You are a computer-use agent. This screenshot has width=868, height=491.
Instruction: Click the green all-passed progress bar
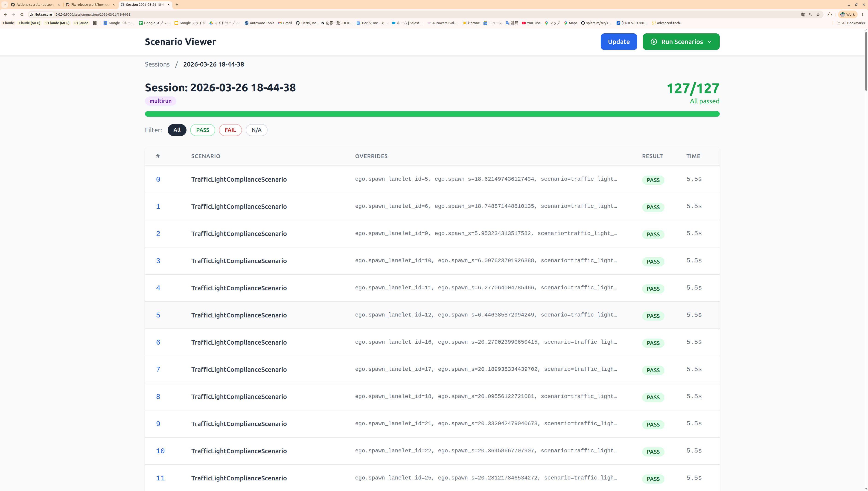tap(432, 114)
